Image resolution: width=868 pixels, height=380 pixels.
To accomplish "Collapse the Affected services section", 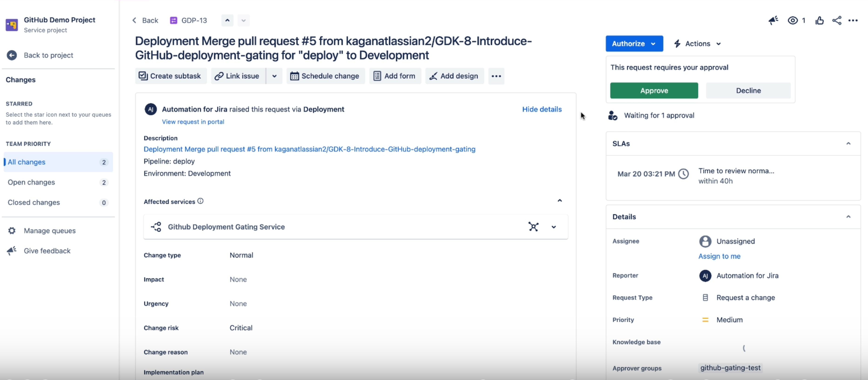I will pyautogui.click(x=560, y=200).
